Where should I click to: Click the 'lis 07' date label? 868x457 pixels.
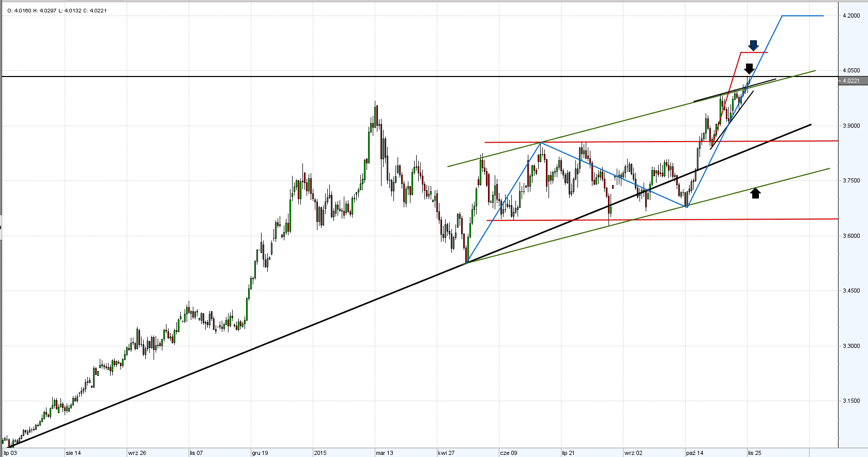[x=196, y=453]
